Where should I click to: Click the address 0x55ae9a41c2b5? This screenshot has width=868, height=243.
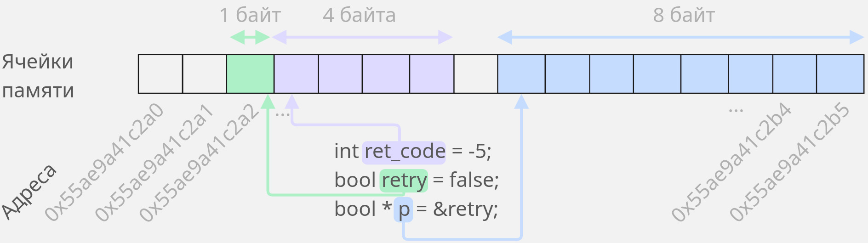pyautogui.click(x=789, y=163)
